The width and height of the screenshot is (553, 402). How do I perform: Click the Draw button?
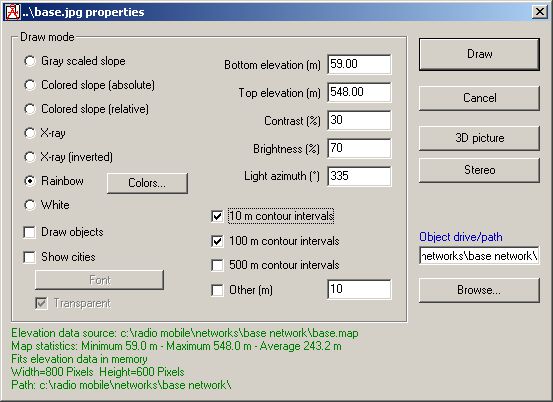(479, 54)
